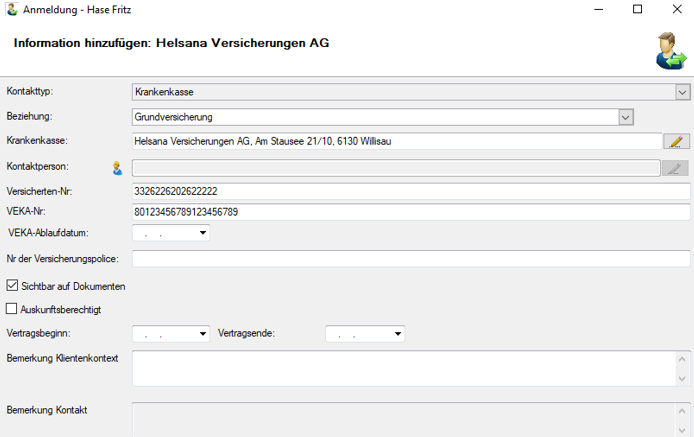This screenshot has height=437, width=694.
Task: Open the Kontakttyp dropdown arrow
Action: (683, 93)
